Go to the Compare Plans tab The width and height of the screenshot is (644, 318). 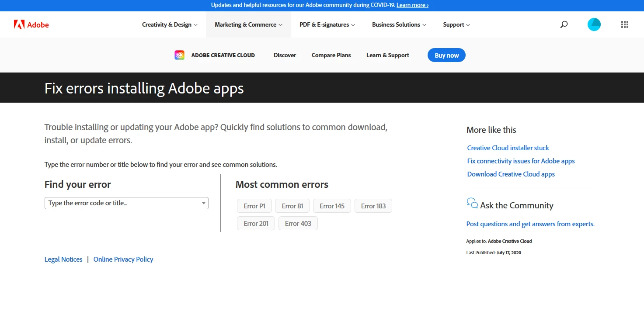tap(331, 55)
